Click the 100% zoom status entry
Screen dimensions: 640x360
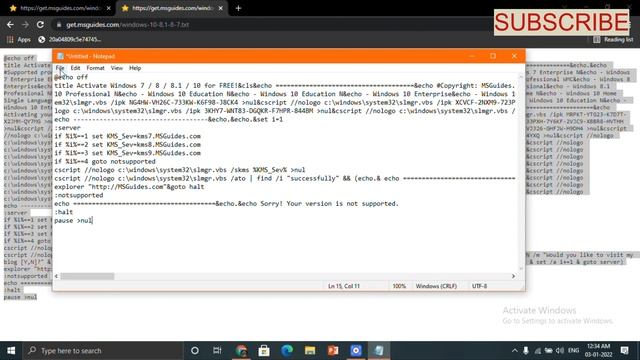(399, 286)
